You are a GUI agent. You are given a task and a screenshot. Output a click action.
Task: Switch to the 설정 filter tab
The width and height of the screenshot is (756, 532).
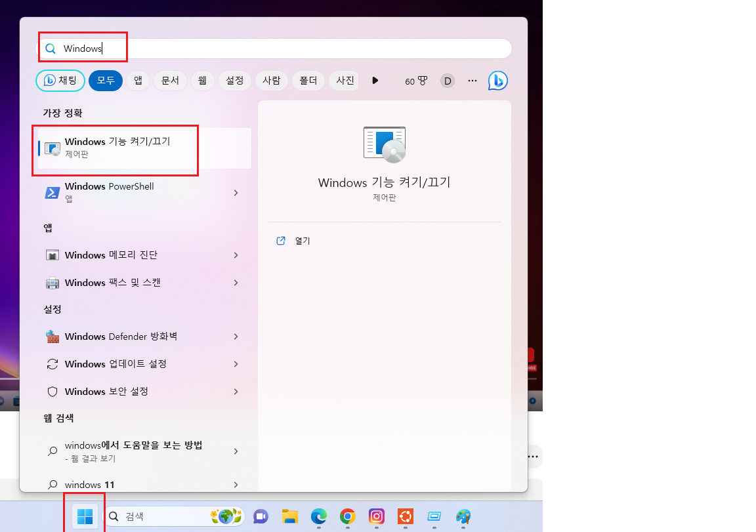coord(235,81)
